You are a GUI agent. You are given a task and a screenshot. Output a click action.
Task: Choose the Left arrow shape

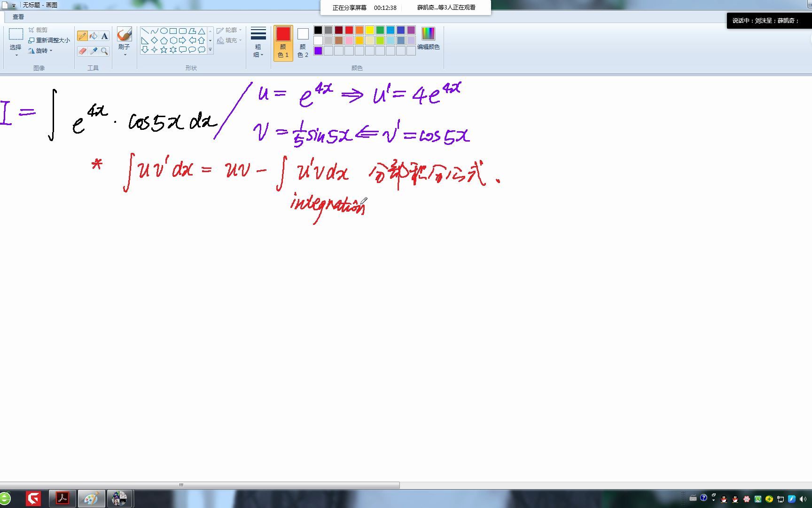coord(192,40)
